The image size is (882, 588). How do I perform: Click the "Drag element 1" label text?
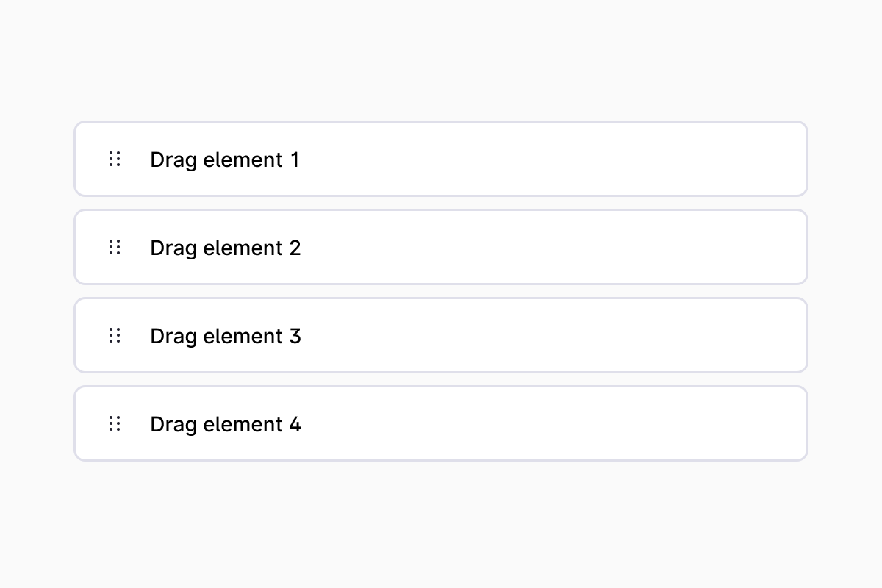pyautogui.click(x=224, y=159)
